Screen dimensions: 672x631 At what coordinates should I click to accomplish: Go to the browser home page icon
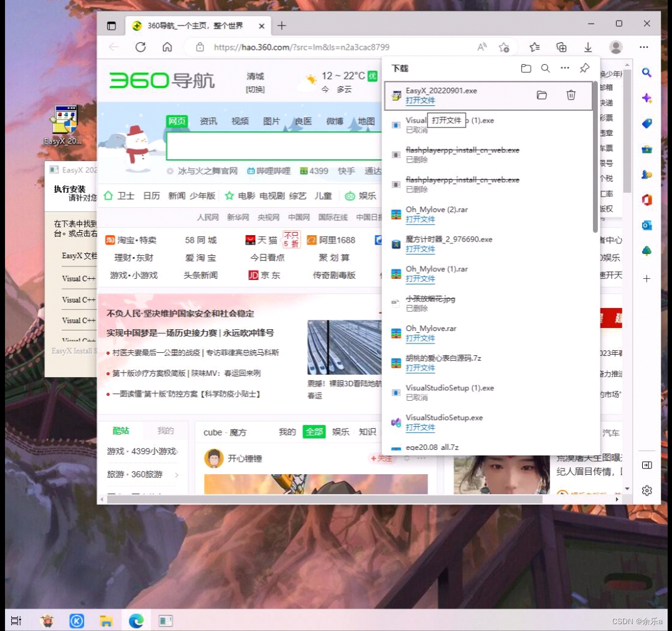[167, 47]
